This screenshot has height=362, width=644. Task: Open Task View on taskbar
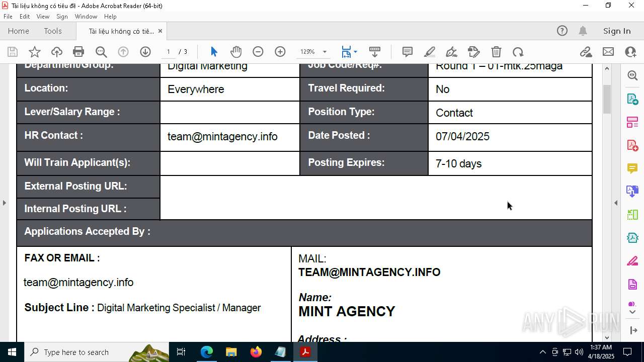pyautogui.click(x=181, y=352)
